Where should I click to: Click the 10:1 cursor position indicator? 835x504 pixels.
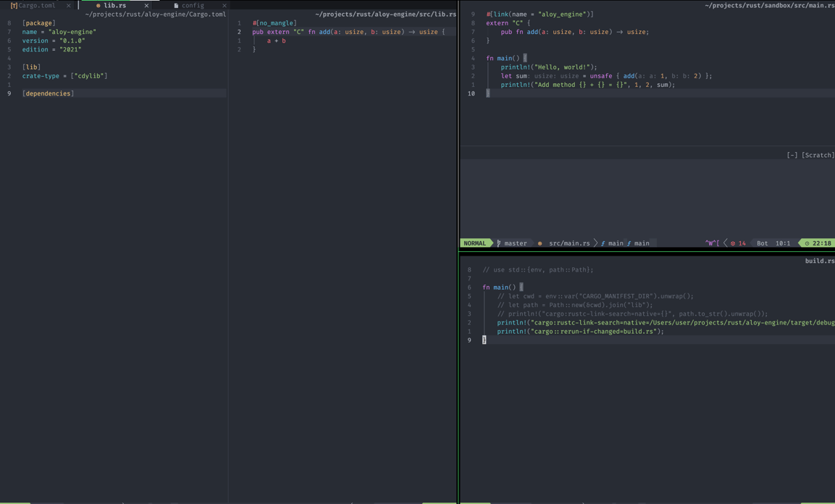click(x=783, y=243)
